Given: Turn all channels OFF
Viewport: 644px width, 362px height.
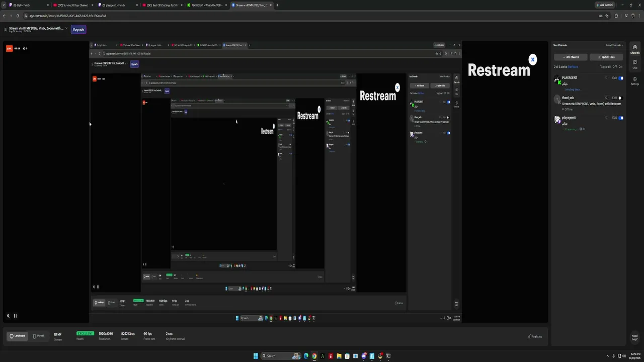Looking at the screenshot, I should (x=615, y=67).
